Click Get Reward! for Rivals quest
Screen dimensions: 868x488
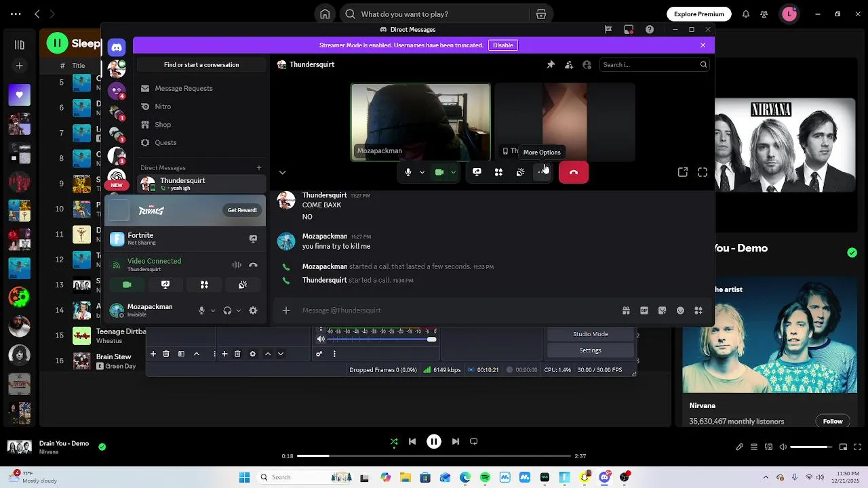tap(242, 210)
